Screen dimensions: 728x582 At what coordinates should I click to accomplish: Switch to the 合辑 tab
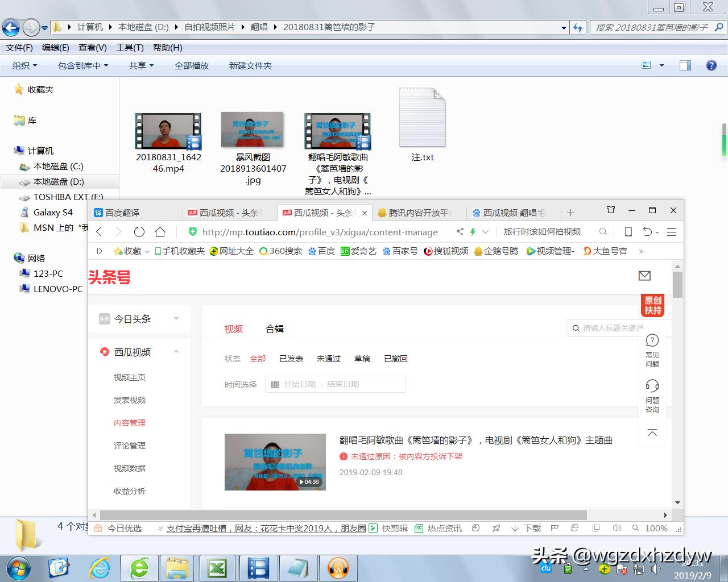click(x=275, y=329)
